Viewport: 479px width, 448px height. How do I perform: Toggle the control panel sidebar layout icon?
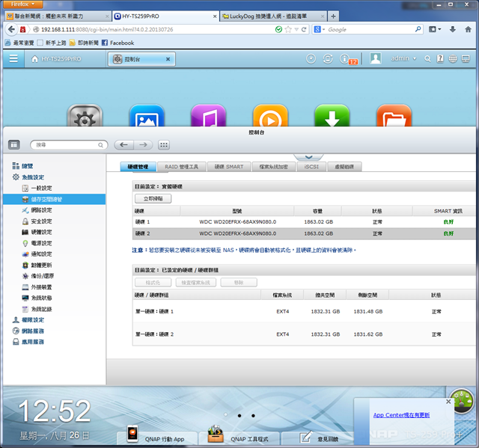coord(14,144)
